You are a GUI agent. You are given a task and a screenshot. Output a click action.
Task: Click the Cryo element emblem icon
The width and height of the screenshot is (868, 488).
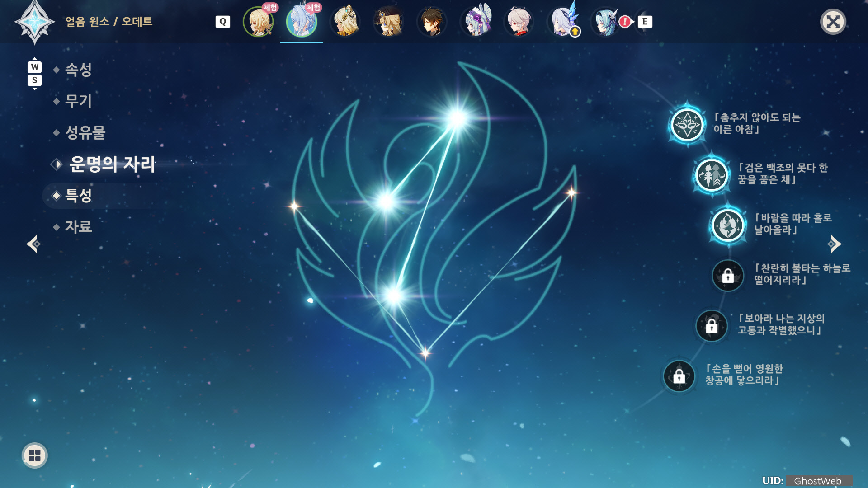click(x=34, y=22)
